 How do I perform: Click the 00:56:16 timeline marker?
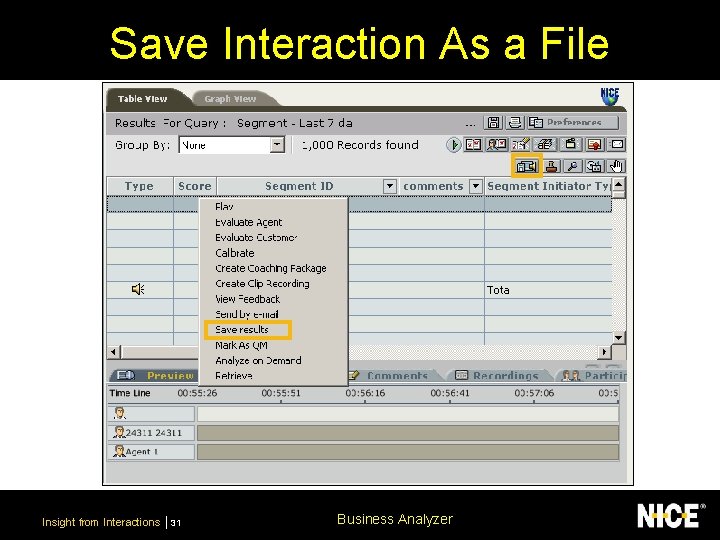[x=365, y=393]
